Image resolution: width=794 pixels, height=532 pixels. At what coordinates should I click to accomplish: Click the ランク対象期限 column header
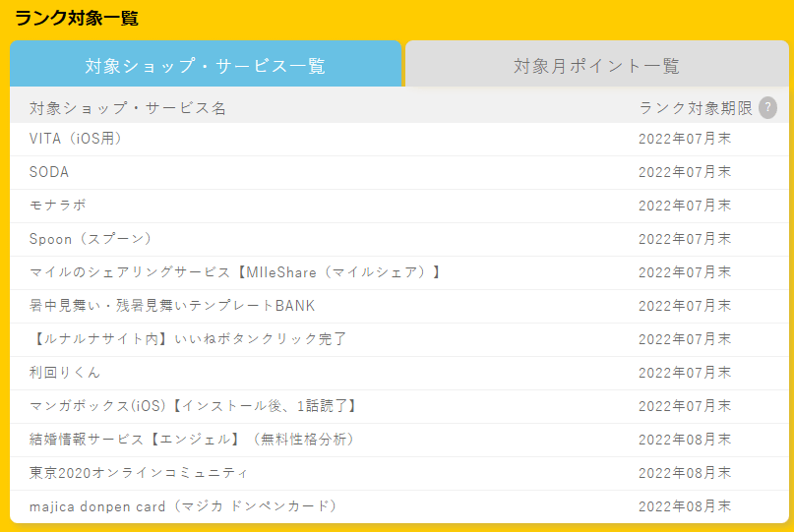pos(696,108)
